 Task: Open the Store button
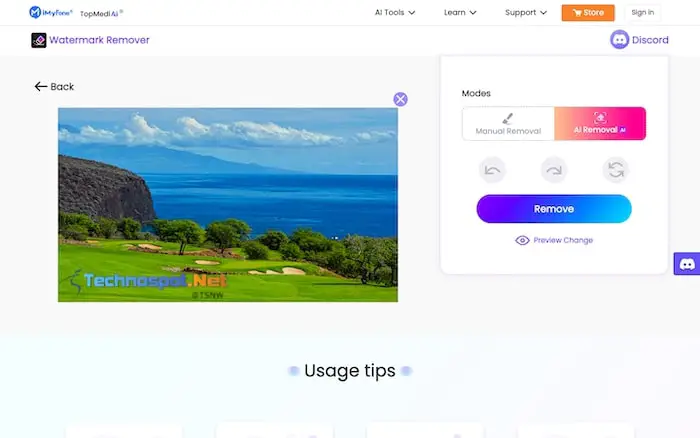(588, 13)
